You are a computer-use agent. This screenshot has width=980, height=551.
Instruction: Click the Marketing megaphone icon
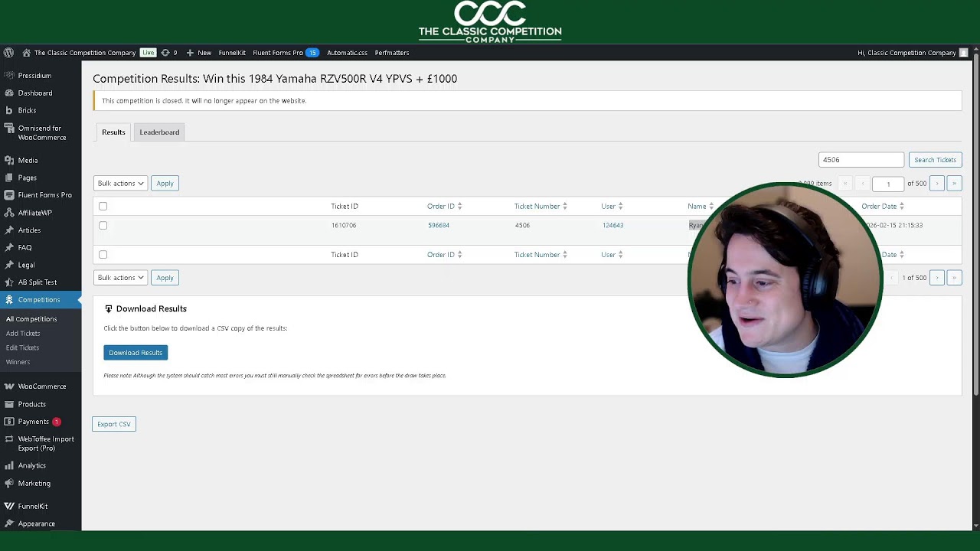pyautogui.click(x=9, y=484)
